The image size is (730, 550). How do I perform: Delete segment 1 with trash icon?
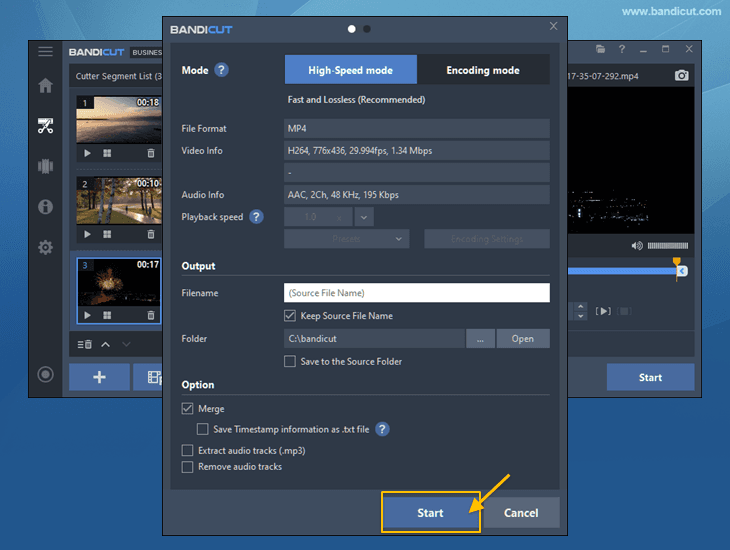point(151,153)
